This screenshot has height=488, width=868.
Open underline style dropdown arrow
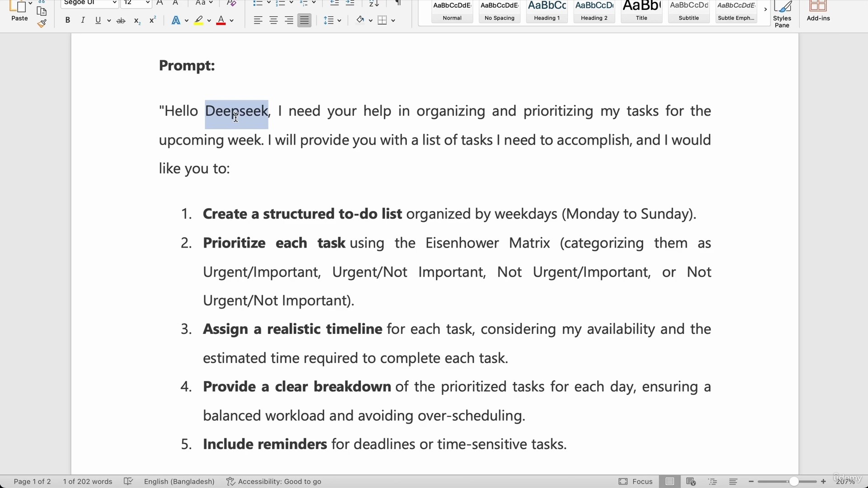(109, 20)
